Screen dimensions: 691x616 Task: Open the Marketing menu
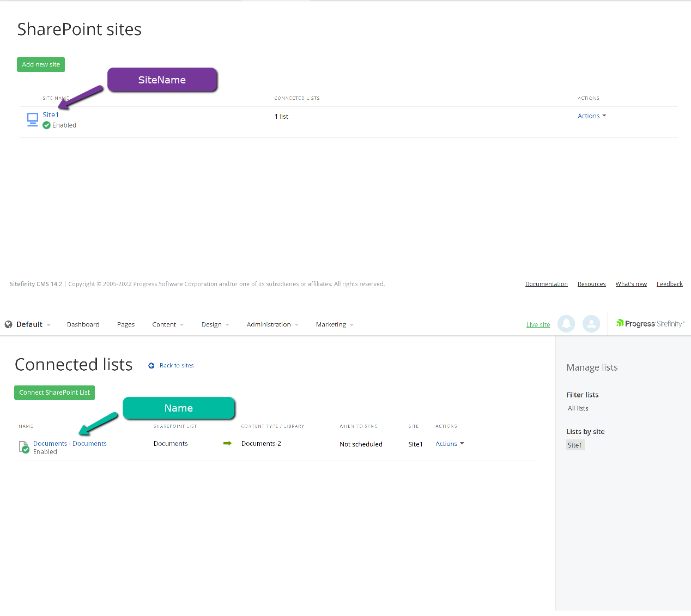335,324
